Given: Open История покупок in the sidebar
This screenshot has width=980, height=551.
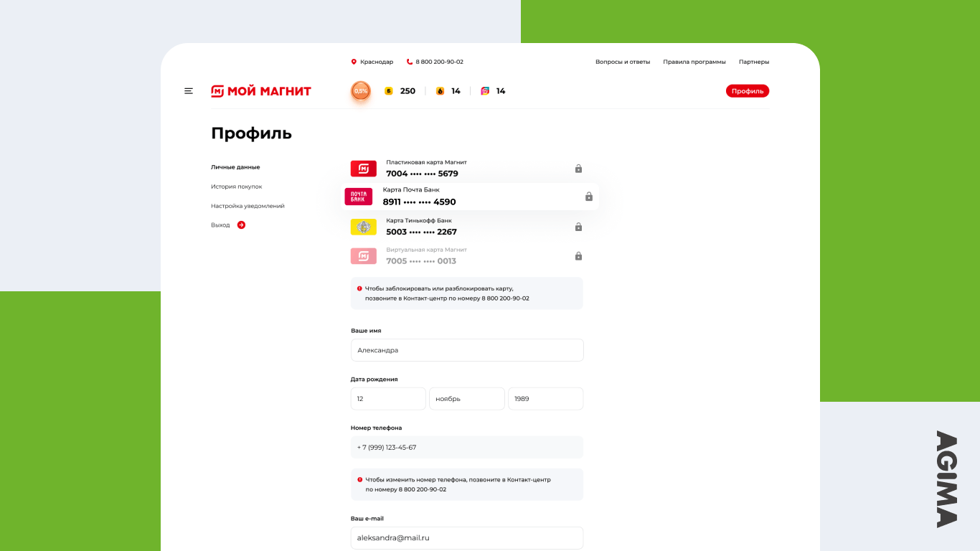Looking at the screenshot, I should coord(237,187).
